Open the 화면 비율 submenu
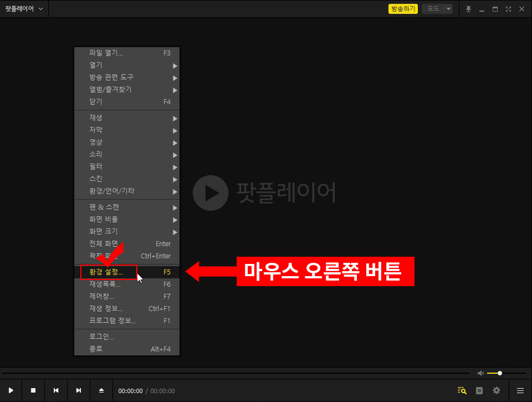The height and width of the screenshot is (402, 532). click(x=127, y=220)
